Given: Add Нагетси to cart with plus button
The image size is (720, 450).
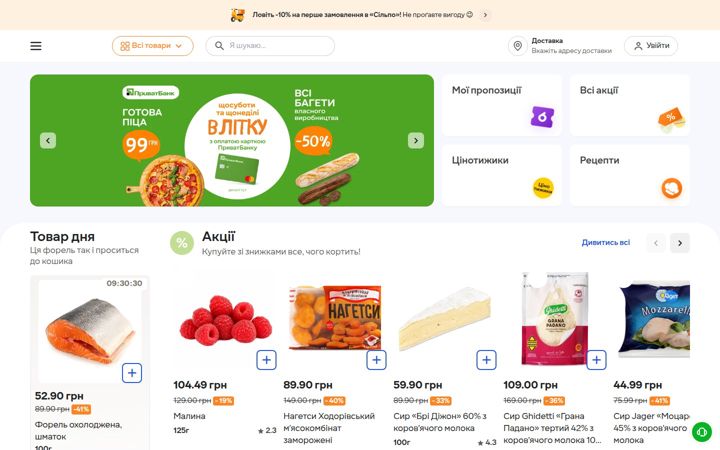Looking at the screenshot, I should click(x=376, y=360).
